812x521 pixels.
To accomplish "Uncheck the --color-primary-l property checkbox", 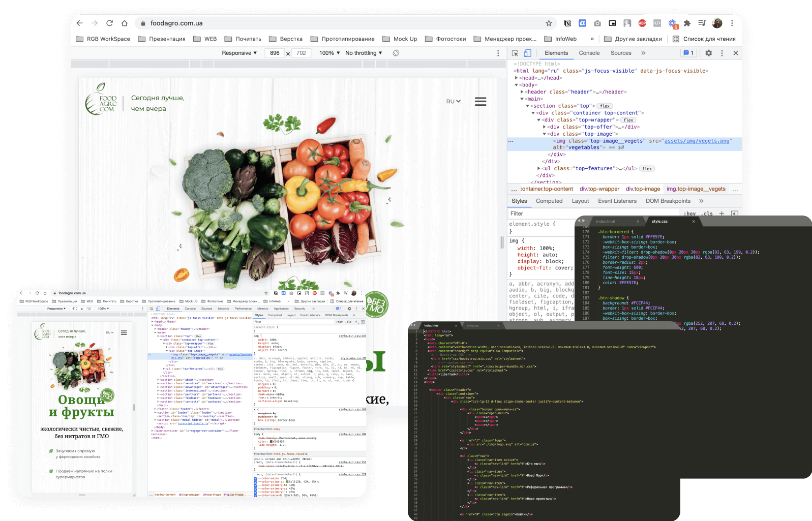I will point(255,492).
